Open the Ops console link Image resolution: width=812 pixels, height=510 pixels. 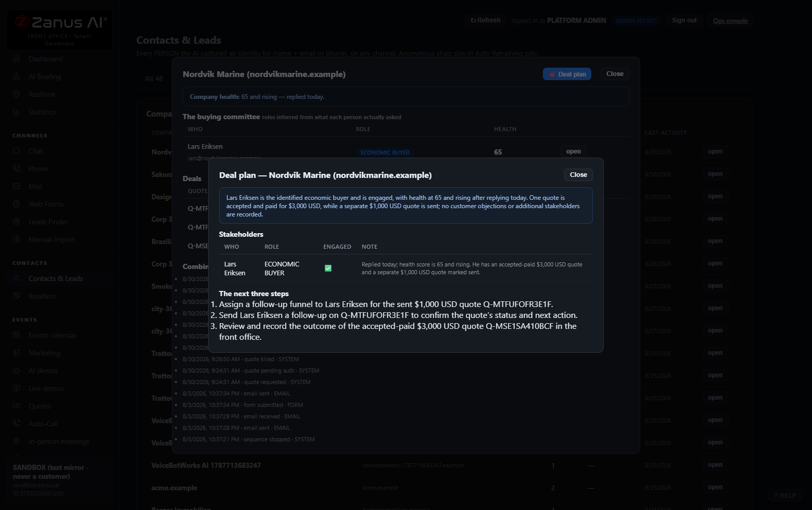(x=730, y=21)
